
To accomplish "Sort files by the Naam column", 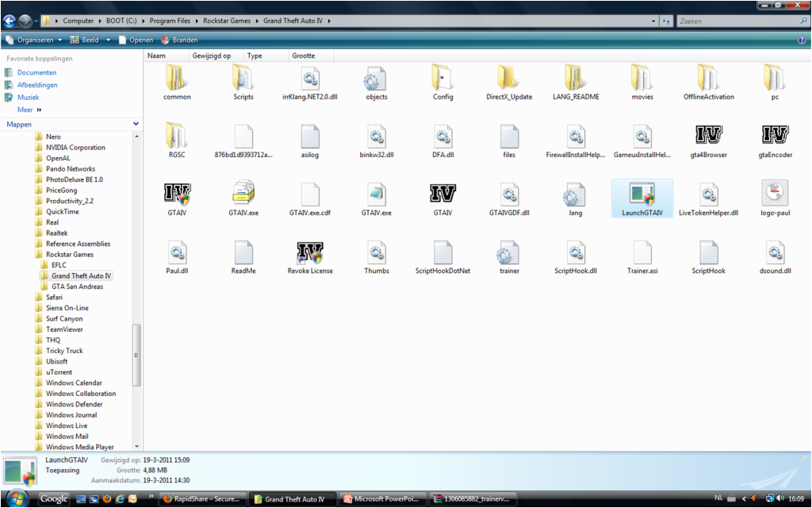I will [x=166, y=56].
